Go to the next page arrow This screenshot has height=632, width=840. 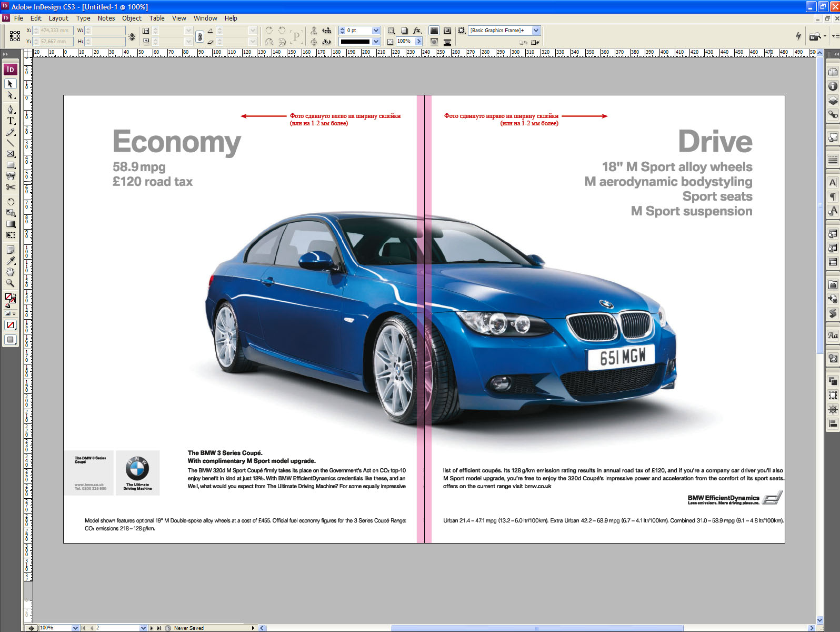[151, 628]
